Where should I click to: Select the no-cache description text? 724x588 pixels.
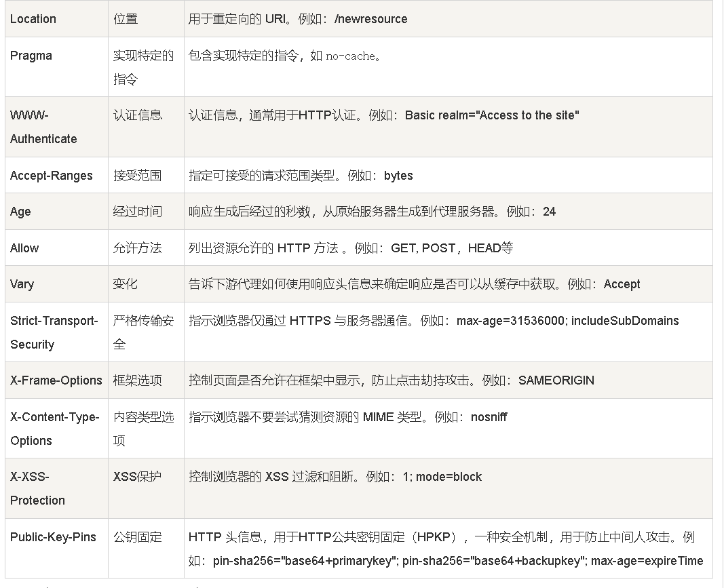pyautogui.click(x=285, y=56)
